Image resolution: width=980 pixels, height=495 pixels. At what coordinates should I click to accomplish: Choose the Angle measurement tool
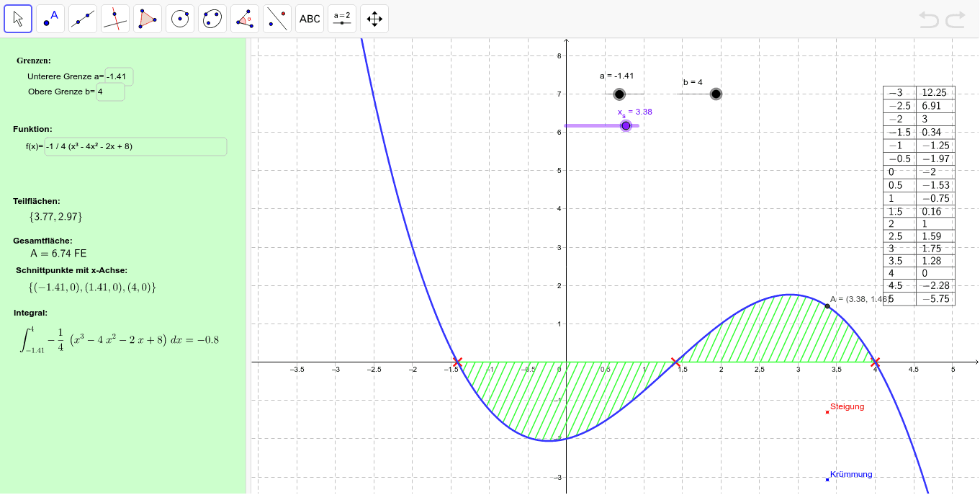pyautogui.click(x=245, y=19)
